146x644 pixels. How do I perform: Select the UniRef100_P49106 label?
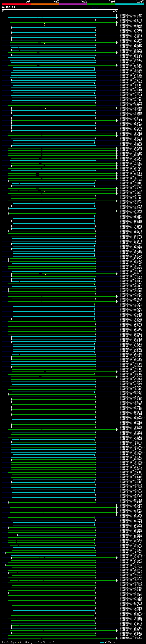click(131, 193)
